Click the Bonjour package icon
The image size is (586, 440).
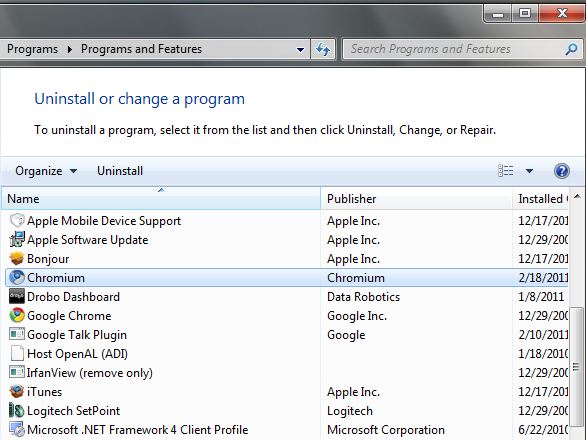coord(17,259)
